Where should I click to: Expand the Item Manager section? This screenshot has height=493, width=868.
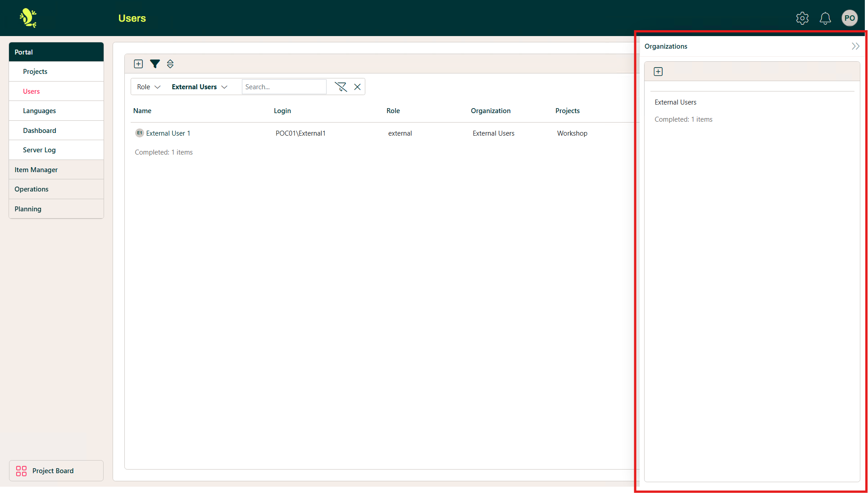(36, 170)
